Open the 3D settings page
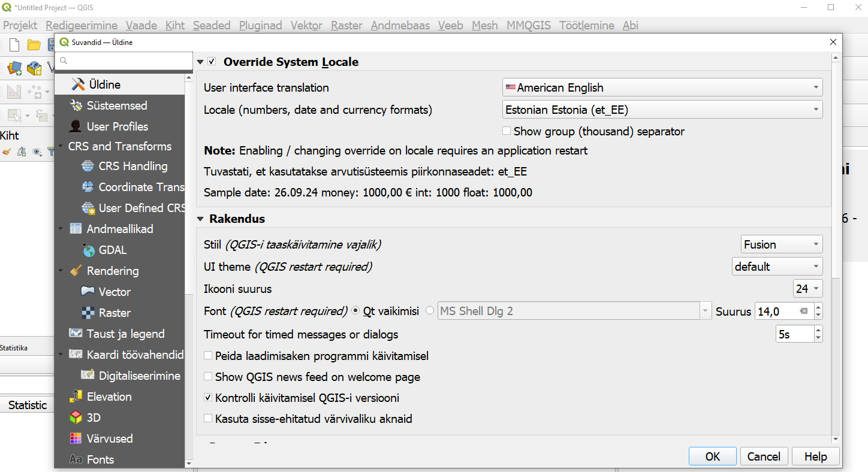 119,417
